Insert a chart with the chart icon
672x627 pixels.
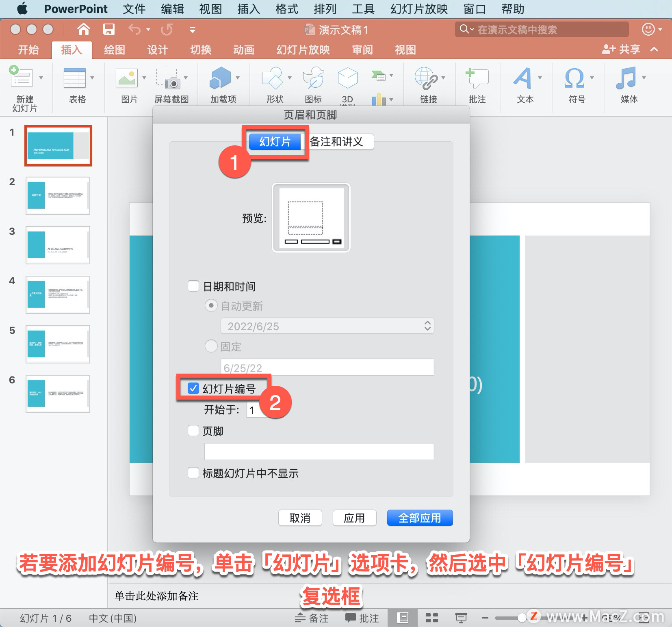tap(379, 99)
